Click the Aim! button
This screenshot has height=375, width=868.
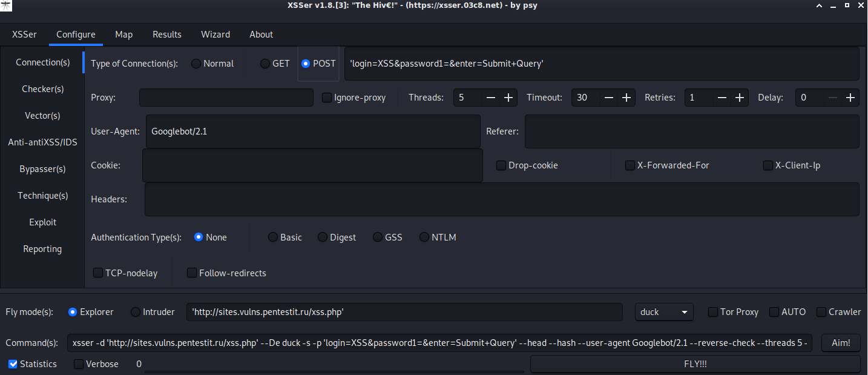(841, 343)
